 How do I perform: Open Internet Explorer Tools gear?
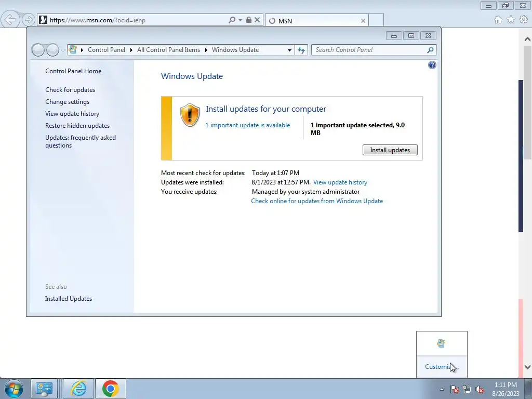[524, 20]
